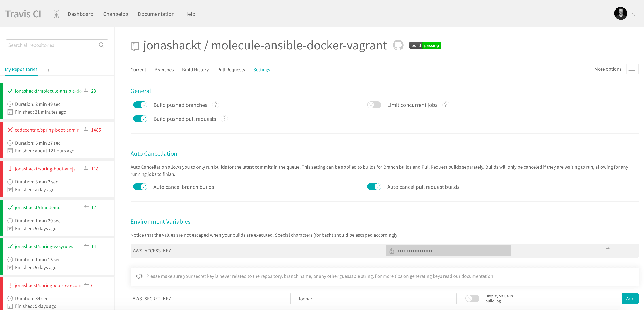Click the build passing badge
Image resolution: width=644 pixels, height=310 pixels.
425,45
